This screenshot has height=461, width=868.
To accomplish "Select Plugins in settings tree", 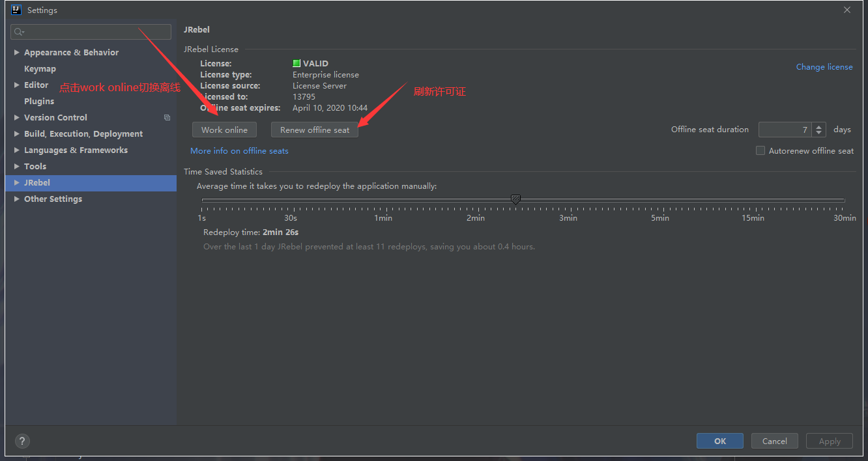I will [39, 102].
